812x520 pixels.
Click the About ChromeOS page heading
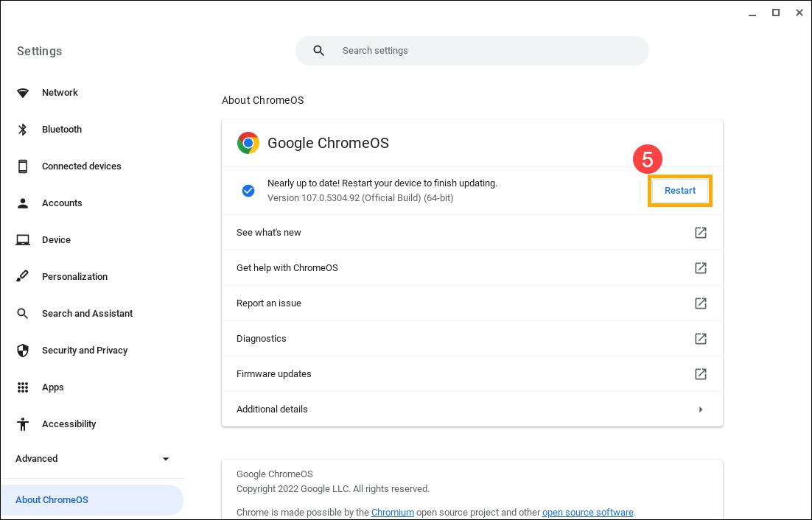[262, 100]
